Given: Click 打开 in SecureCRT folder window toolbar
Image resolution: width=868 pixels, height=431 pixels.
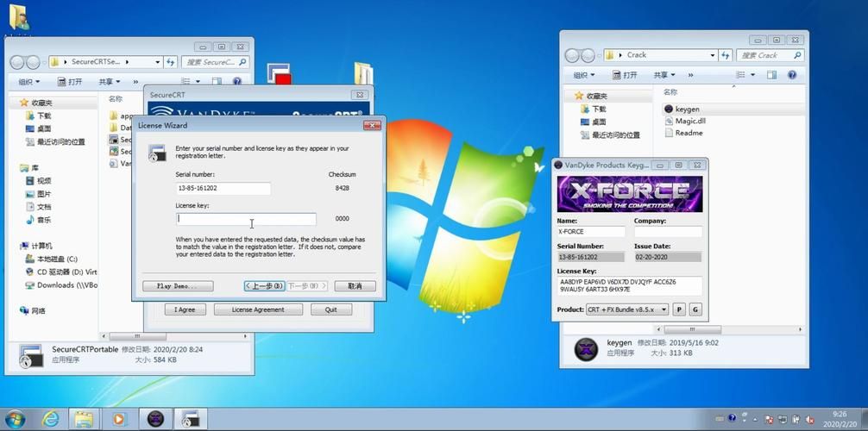Looking at the screenshot, I should [x=70, y=82].
